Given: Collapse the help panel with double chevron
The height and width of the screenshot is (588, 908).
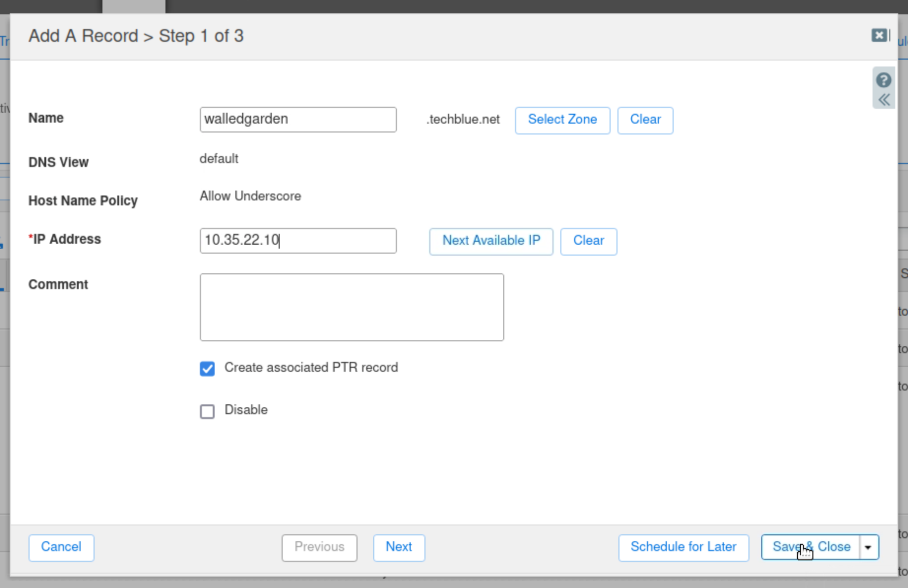Looking at the screenshot, I should click(884, 100).
